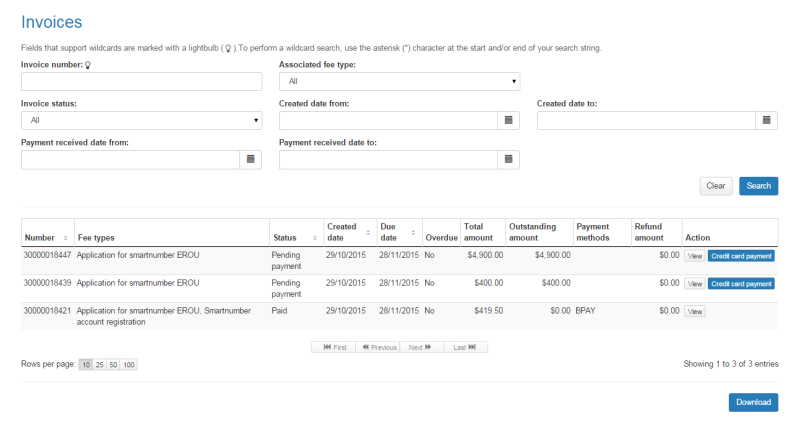Viewport: 800px width, 426px height.
Task: Run the invoice Search
Action: pos(759,186)
